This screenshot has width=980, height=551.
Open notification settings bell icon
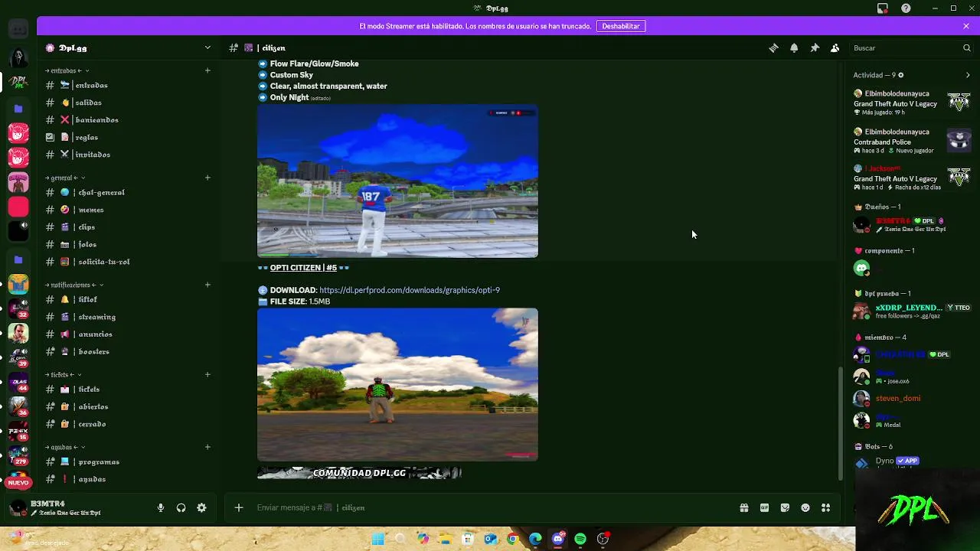coord(794,47)
